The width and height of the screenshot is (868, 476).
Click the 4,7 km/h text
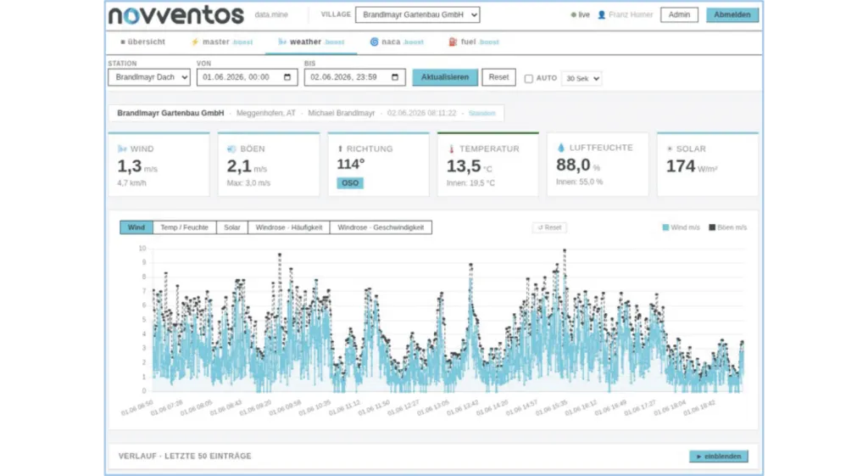coord(131,183)
